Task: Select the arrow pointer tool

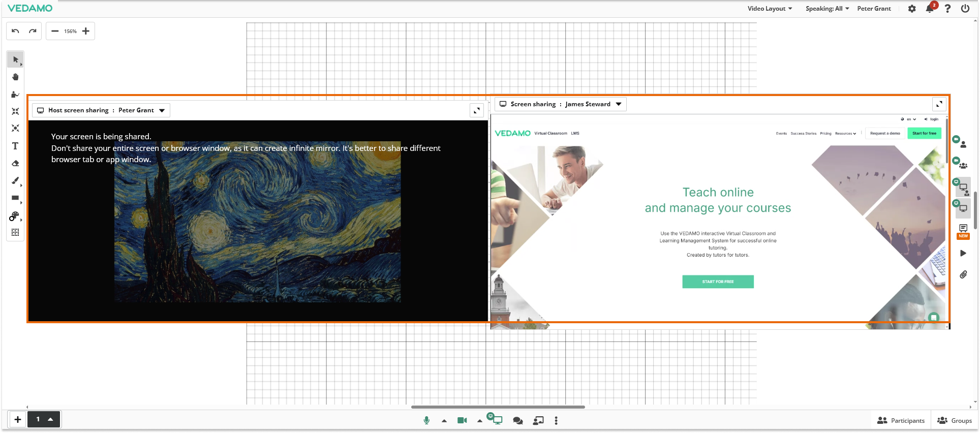Action: [15, 59]
